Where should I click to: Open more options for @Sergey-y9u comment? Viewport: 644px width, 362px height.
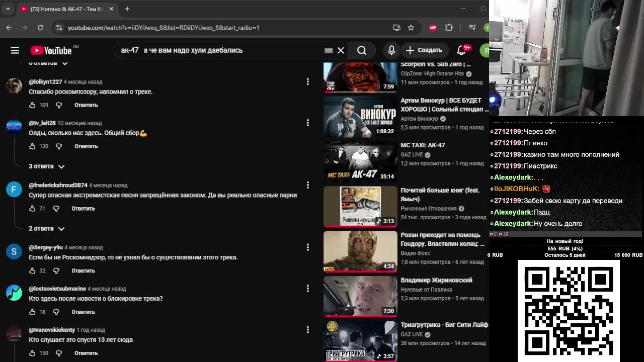point(308,247)
